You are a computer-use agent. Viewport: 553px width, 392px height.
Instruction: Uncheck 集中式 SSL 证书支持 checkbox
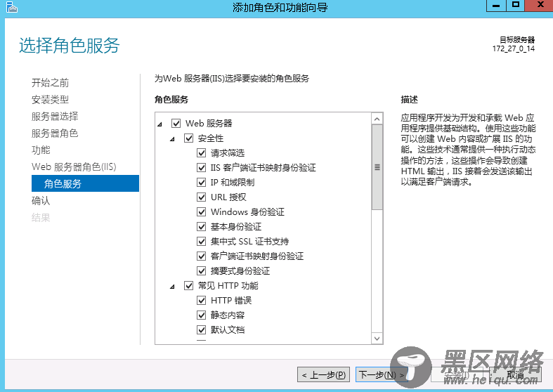coord(202,242)
